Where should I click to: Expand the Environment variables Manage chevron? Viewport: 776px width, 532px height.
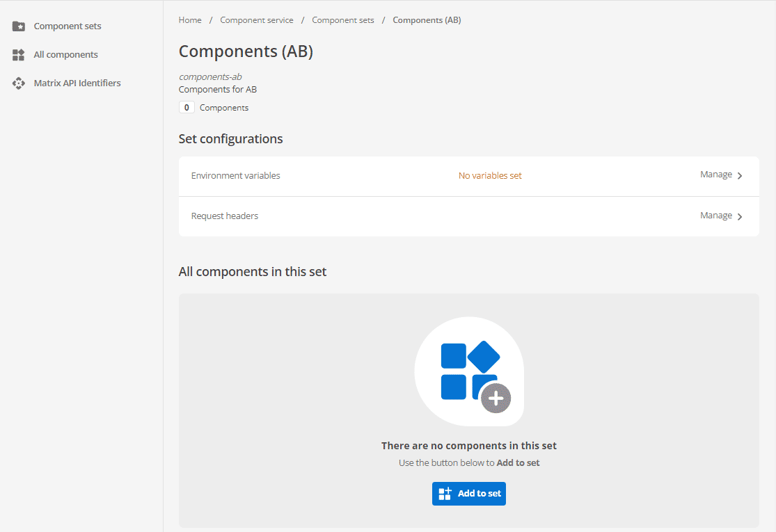click(x=741, y=175)
